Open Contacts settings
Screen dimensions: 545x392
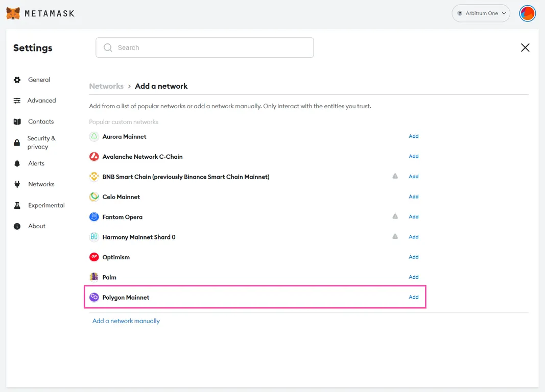click(41, 121)
